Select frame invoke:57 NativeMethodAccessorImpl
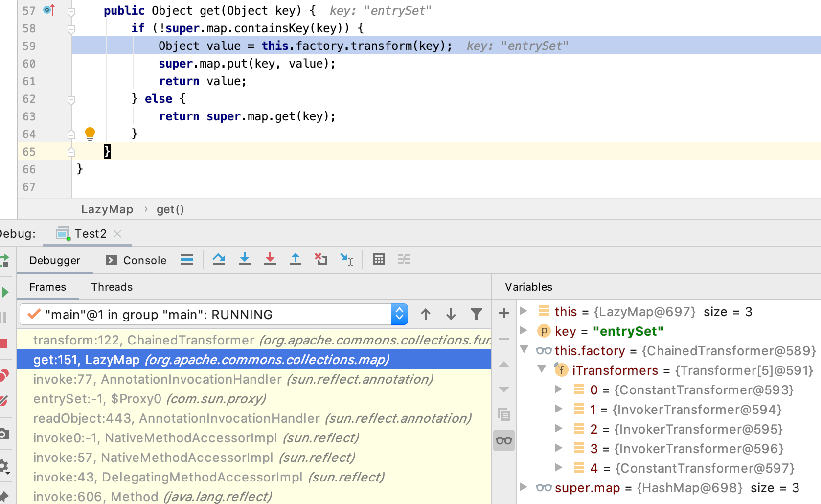Screen dimensions: 821x504 tap(254, 458)
